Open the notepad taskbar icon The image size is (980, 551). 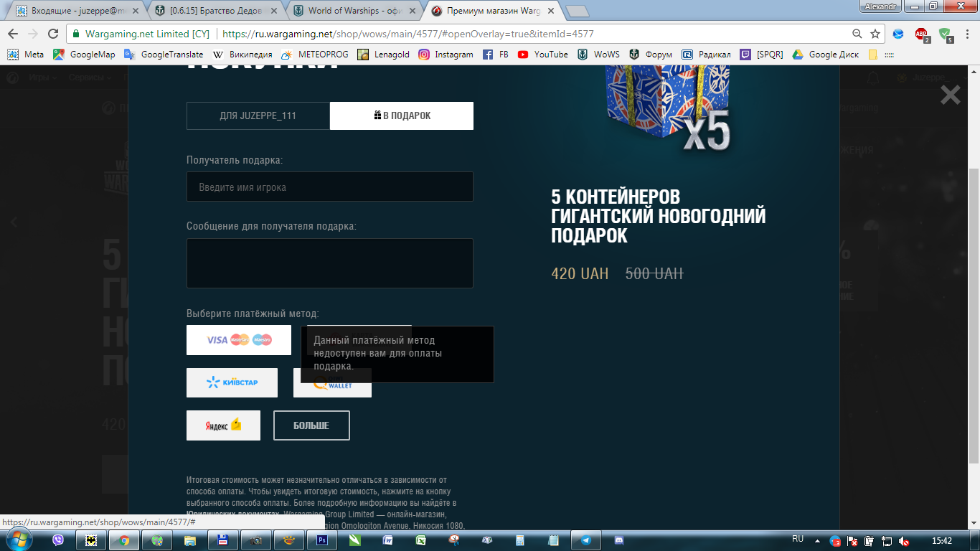click(x=553, y=540)
